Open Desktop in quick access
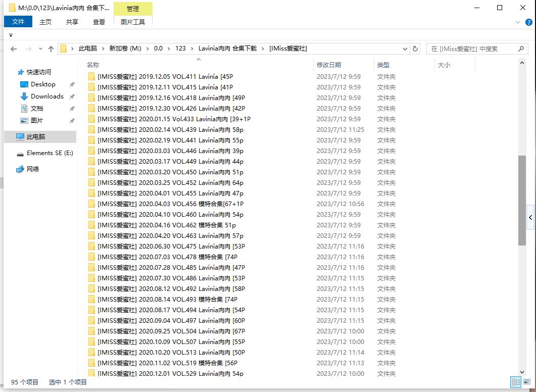This screenshot has width=536, height=392. point(43,84)
